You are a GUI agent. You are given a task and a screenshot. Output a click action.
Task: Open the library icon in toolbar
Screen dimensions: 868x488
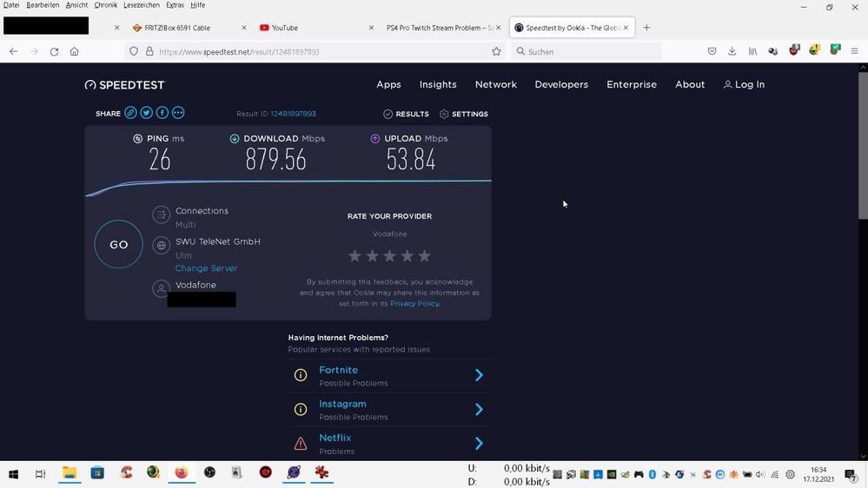point(752,51)
